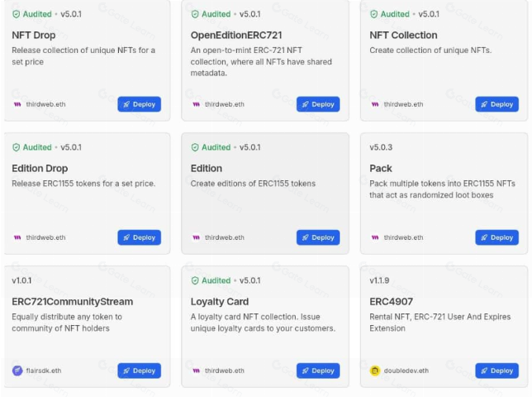
Task: Click version v1.1.9 on ERC4907 card
Action: (379, 280)
